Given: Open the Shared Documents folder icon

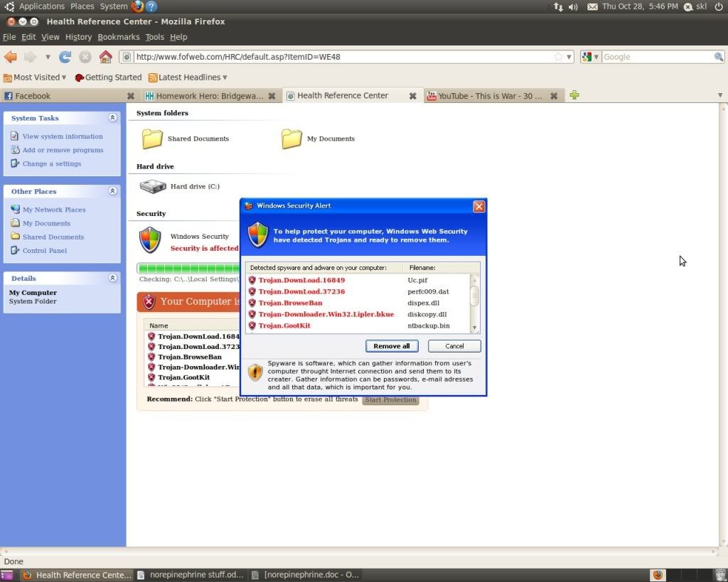Looking at the screenshot, I should (x=152, y=139).
